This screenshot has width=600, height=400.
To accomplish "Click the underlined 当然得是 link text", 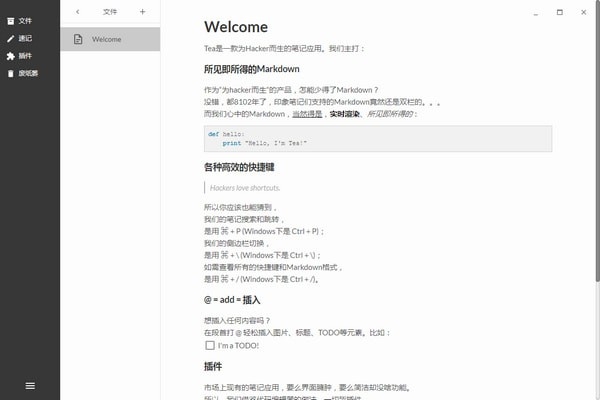I will click(307, 114).
